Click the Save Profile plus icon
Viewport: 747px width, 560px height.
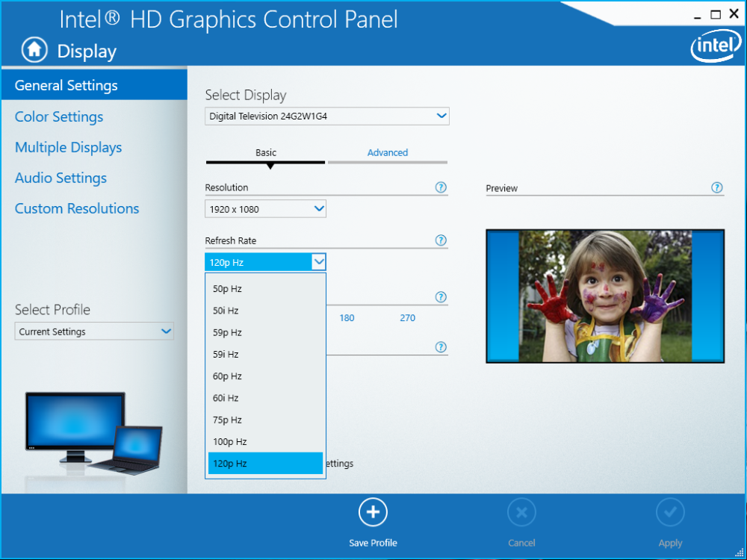point(373,512)
